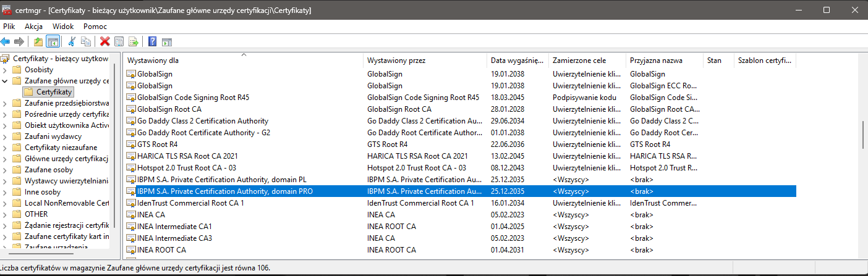Click the folder icon of OTHER
The image size is (868, 276).
point(17,214)
